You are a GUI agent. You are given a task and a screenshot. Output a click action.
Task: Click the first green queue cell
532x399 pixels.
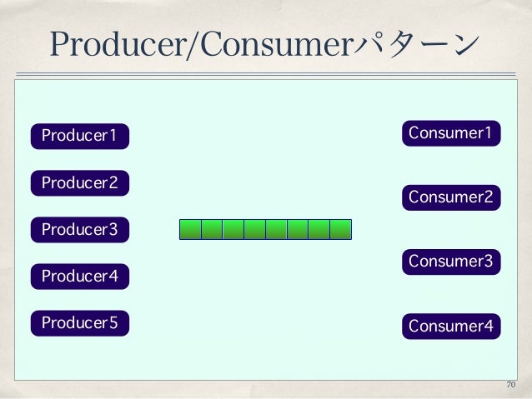pyautogui.click(x=190, y=230)
